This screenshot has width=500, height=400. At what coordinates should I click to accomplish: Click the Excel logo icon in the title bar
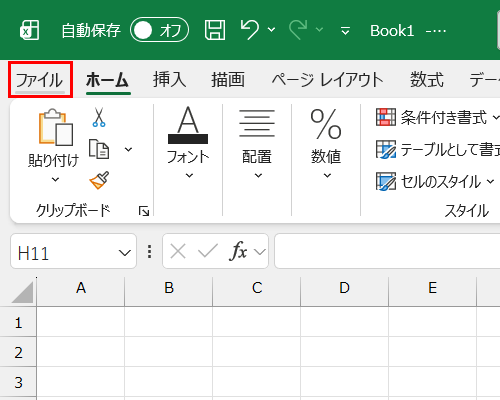pos(29,30)
